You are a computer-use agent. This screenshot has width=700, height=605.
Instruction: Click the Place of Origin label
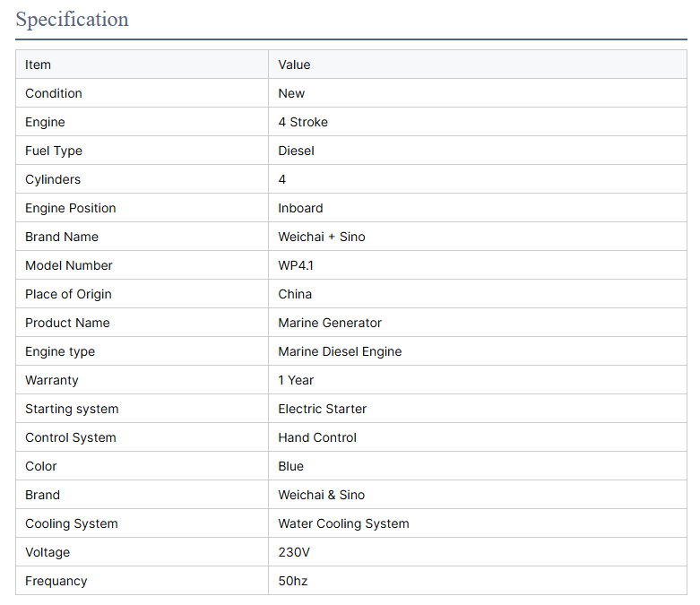[x=68, y=294]
